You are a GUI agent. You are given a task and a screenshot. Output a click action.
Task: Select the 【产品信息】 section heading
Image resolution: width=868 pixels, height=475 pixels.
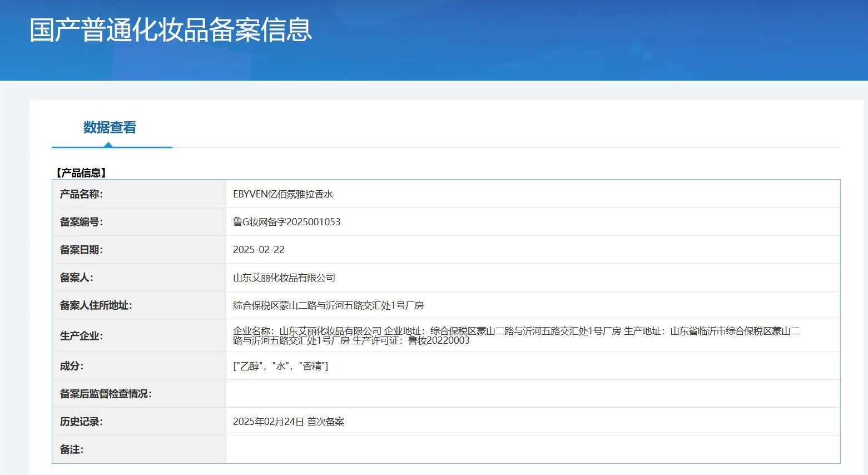point(81,173)
